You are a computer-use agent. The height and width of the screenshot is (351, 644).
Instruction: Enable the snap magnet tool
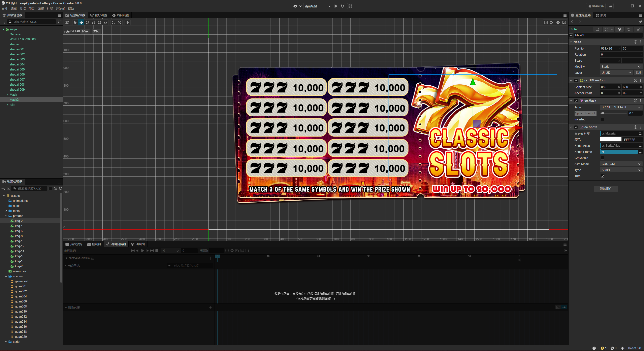(105, 23)
